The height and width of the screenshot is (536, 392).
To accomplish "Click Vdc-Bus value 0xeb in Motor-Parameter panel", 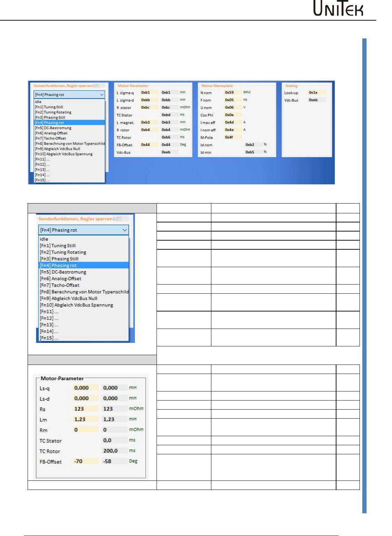I will [170, 152].
